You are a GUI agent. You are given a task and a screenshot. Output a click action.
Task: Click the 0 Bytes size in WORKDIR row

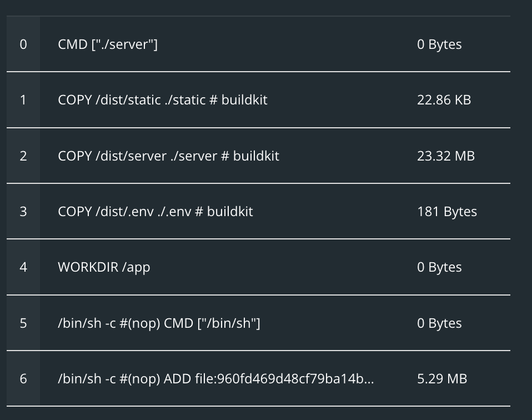coord(439,267)
